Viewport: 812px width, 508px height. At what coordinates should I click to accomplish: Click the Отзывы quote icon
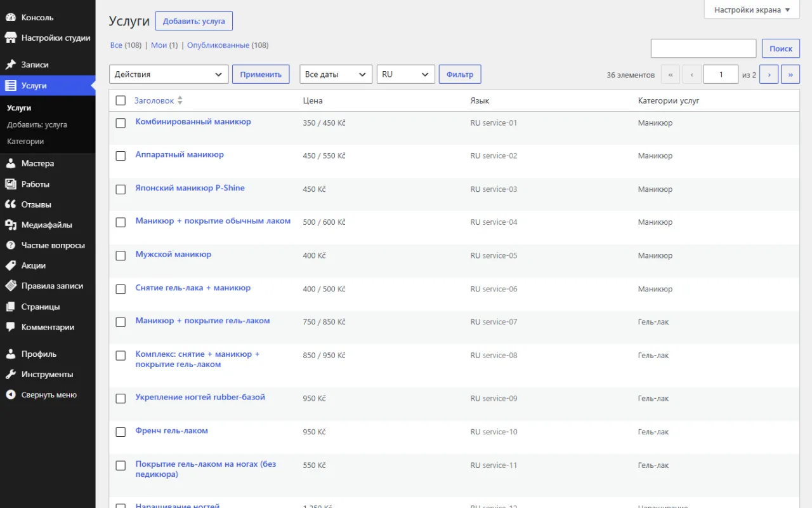point(10,204)
